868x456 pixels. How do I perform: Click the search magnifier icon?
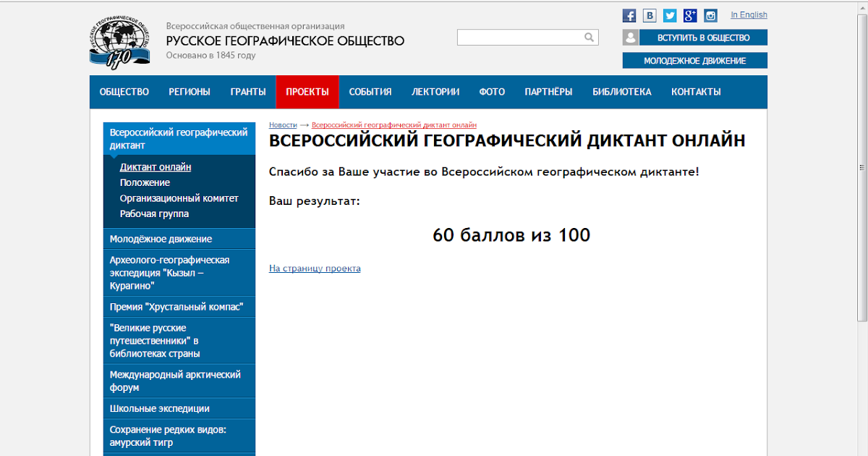[590, 37]
